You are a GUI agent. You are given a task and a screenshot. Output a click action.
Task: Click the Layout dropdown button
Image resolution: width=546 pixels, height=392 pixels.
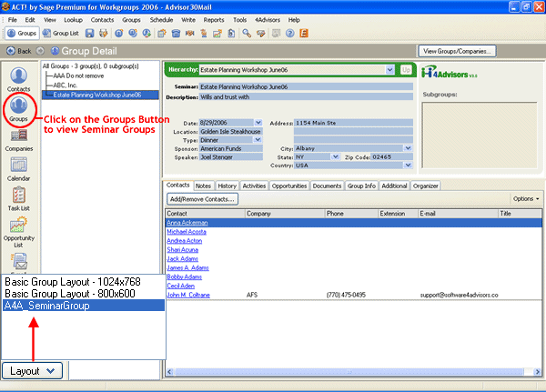33,371
